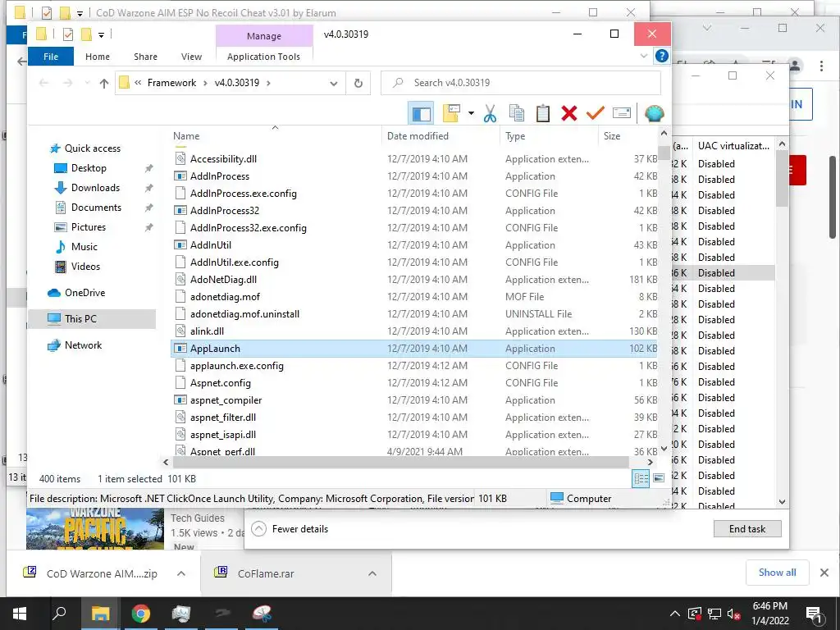Open CoD Warzone AIM zip download options

tap(181, 573)
